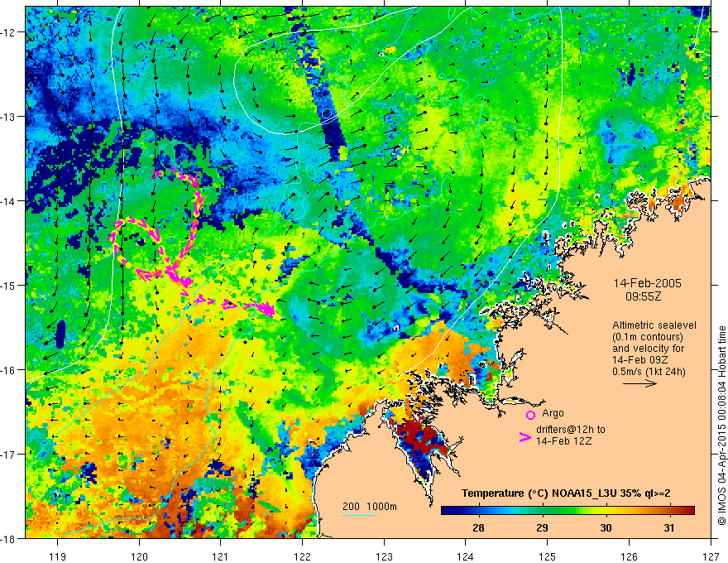Image resolution: width=728 pixels, height=563 pixels.
Task: Click longitude axis label '119'
Action: coord(58,557)
